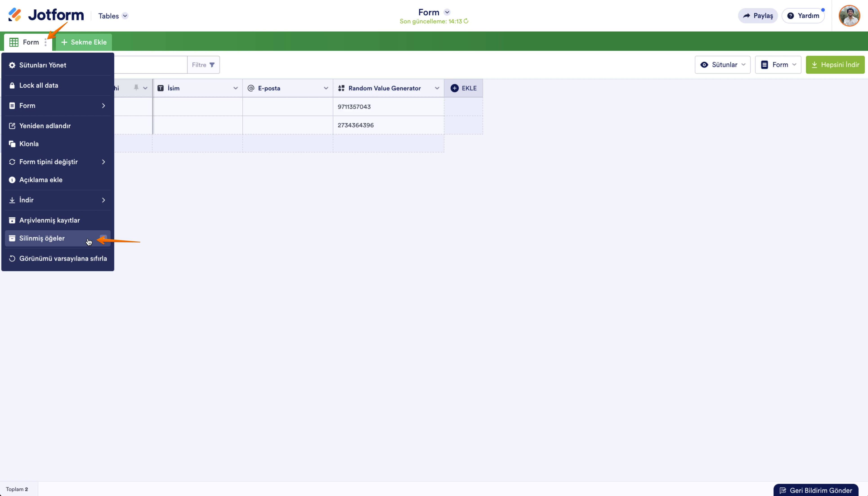Open the Filtre funnel filter
This screenshot has height=496, width=868.
(203, 65)
